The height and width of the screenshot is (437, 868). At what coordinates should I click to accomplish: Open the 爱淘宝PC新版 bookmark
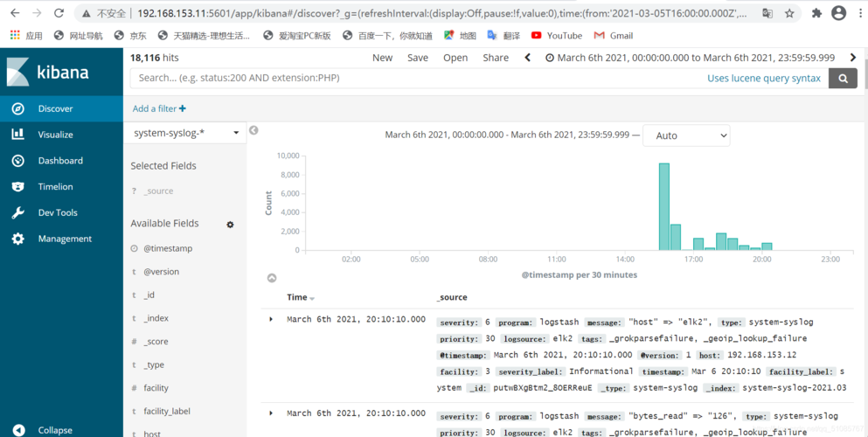point(297,36)
